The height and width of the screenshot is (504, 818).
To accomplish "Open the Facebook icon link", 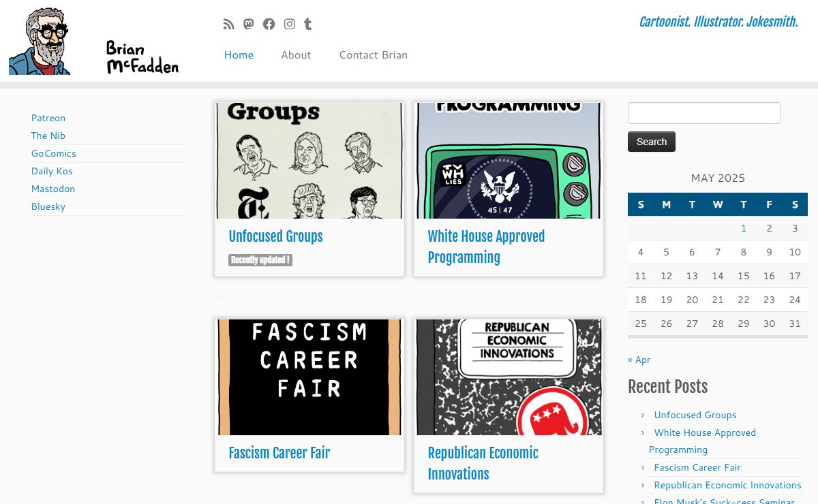I will coord(269,25).
